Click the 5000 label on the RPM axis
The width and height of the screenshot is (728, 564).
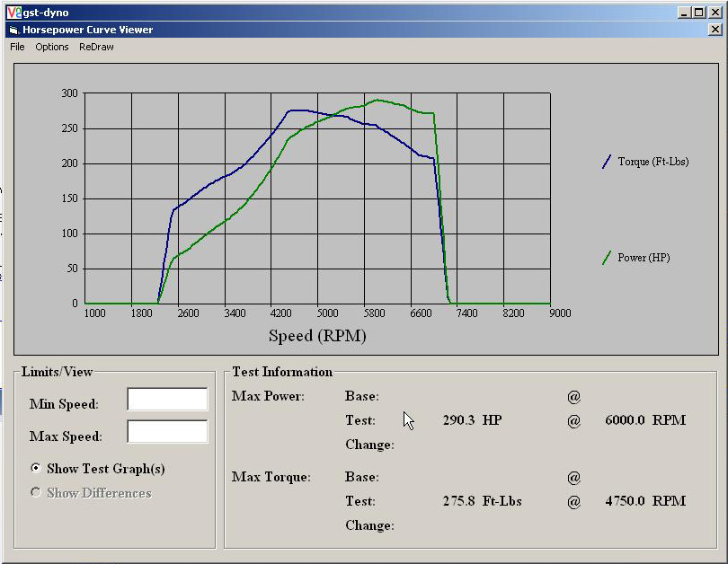pyautogui.click(x=327, y=313)
